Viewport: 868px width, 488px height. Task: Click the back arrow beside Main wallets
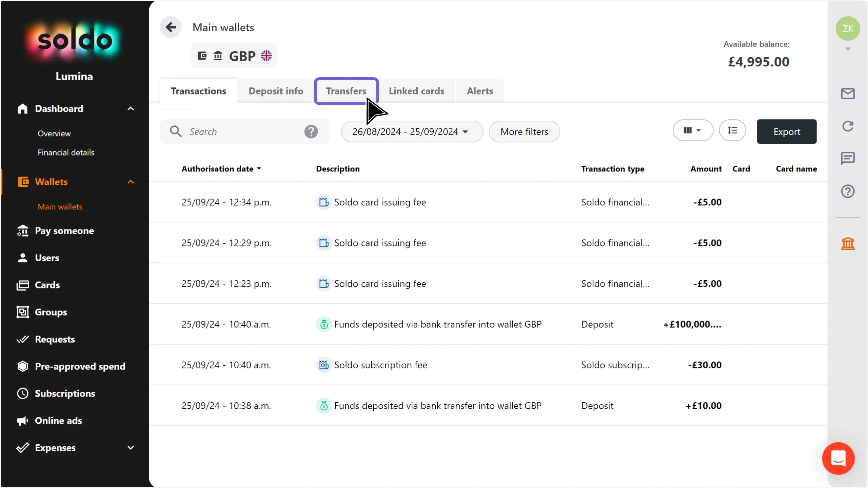tap(171, 27)
